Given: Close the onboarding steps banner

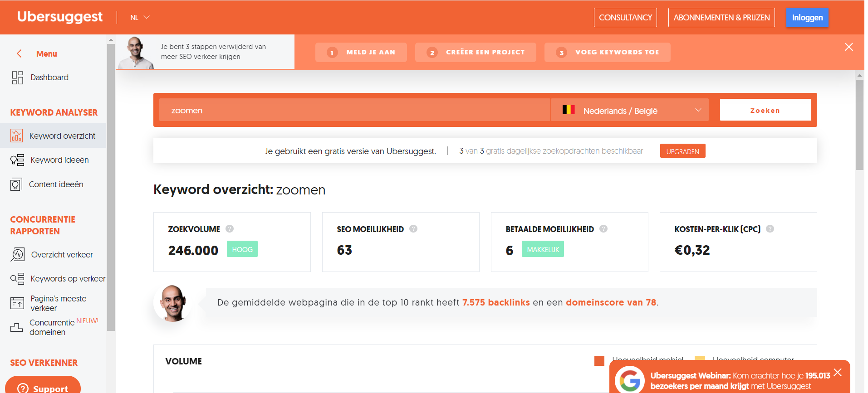Looking at the screenshot, I should pos(849,47).
